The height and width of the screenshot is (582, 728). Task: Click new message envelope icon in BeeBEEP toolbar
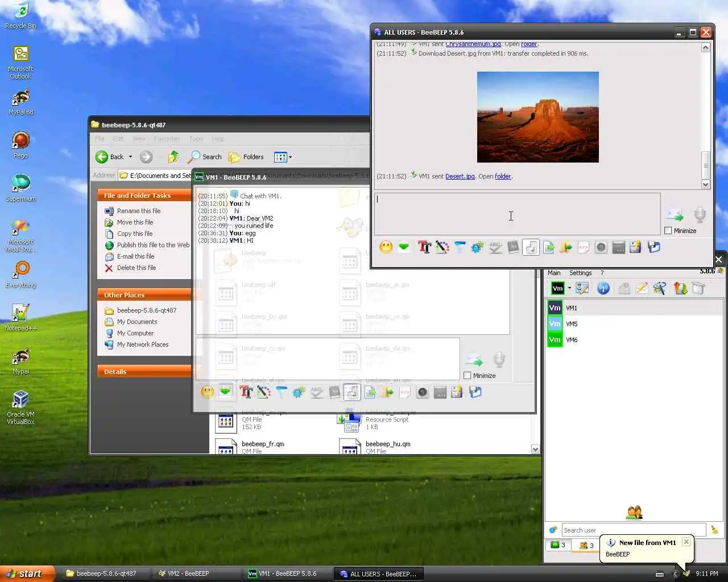tap(642, 288)
